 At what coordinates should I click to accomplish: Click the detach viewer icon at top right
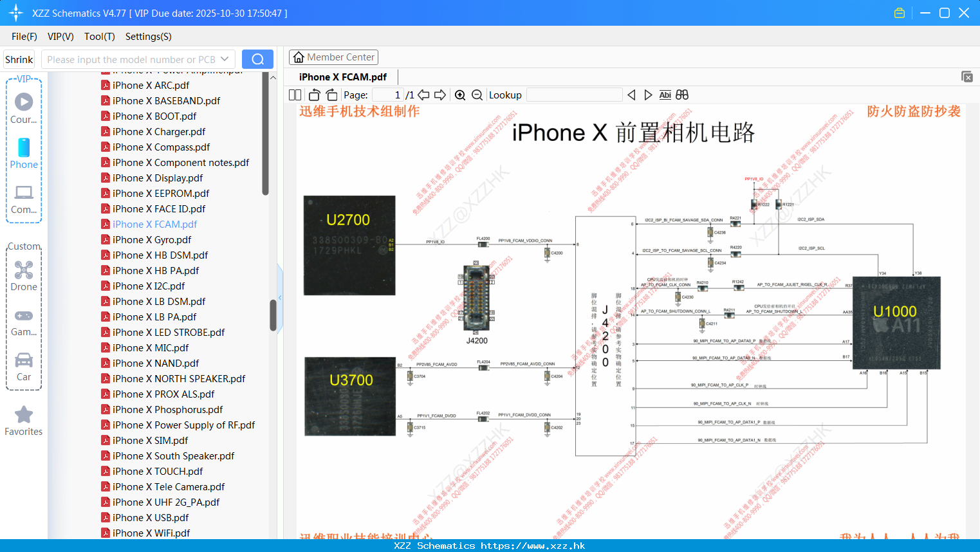967,77
